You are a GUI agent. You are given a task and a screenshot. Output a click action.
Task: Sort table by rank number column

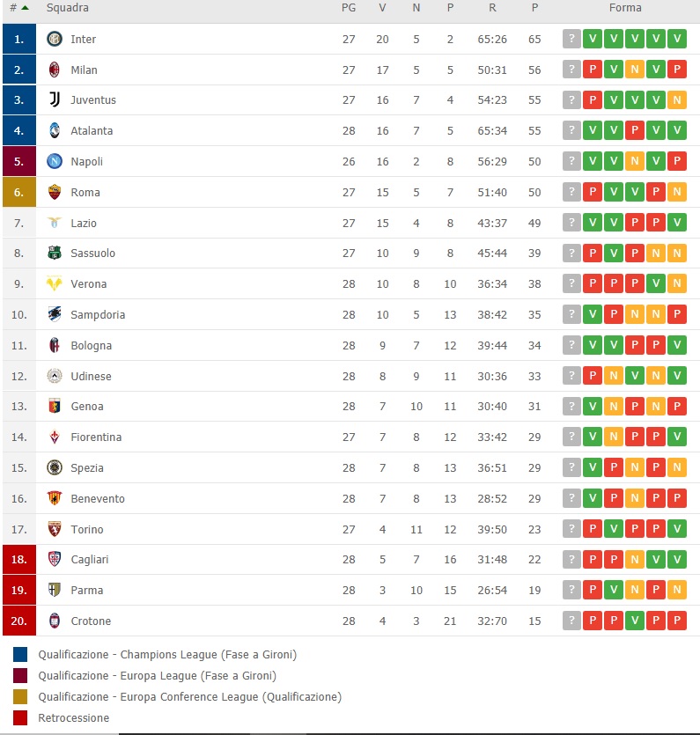(x=18, y=8)
